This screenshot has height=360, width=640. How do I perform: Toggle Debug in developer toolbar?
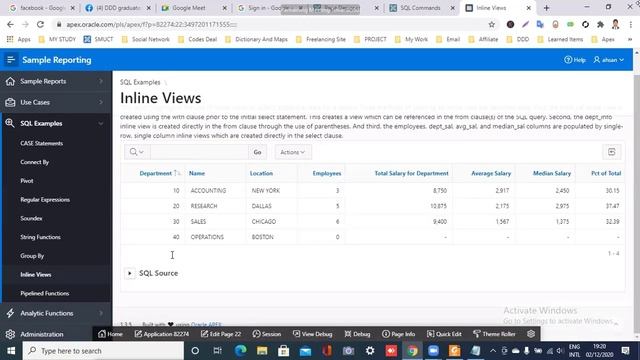point(357,334)
